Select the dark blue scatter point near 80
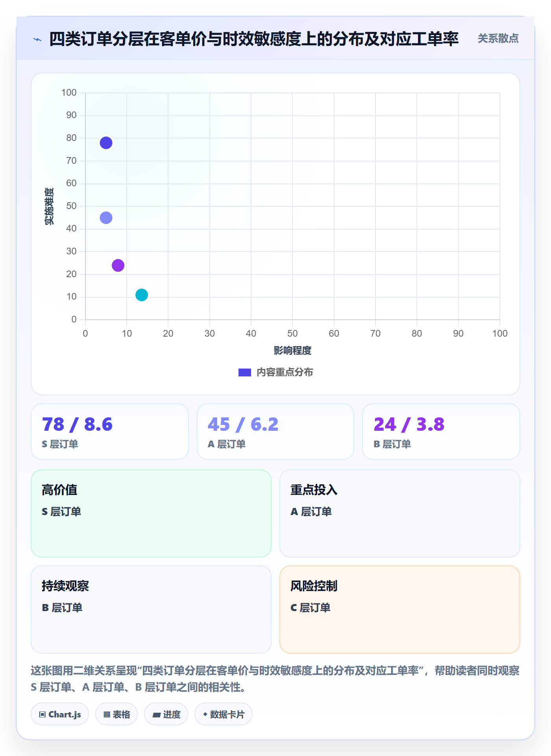The width and height of the screenshot is (551, 756). click(106, 143)
